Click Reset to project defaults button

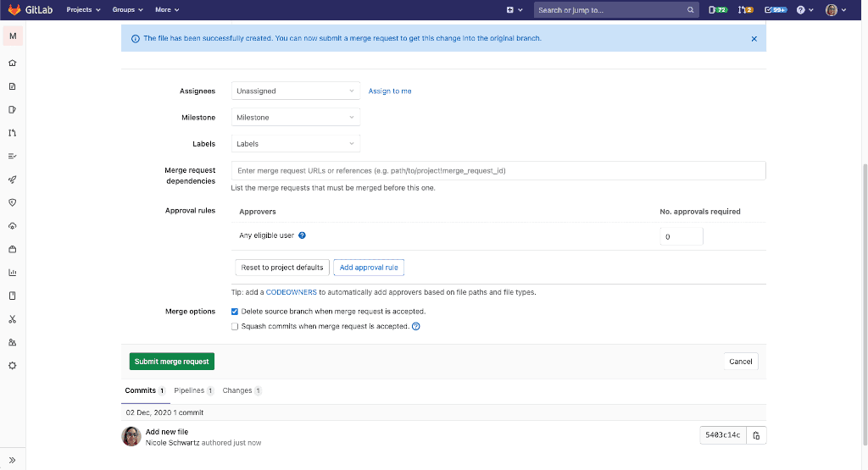[282, 268]
